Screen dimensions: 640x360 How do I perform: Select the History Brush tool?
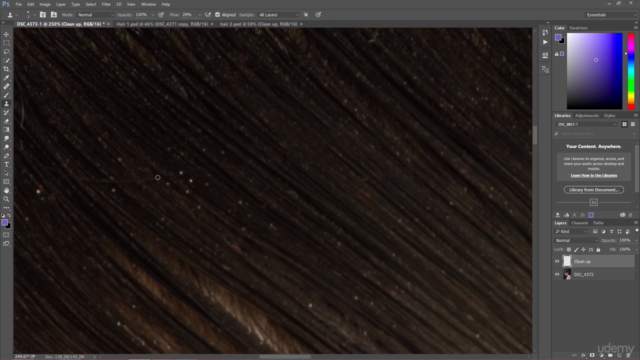[x=6, y=112]
